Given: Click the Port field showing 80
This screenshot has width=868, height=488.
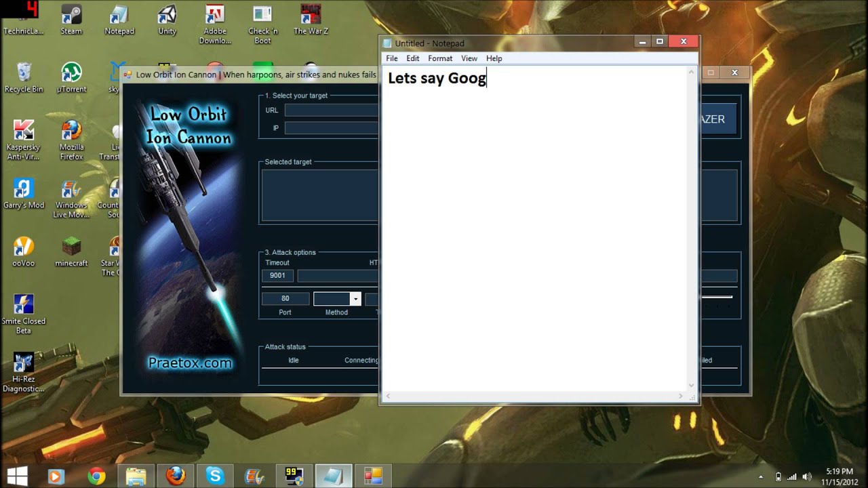Looking at the screenshot, I should (x=285, y=298).
